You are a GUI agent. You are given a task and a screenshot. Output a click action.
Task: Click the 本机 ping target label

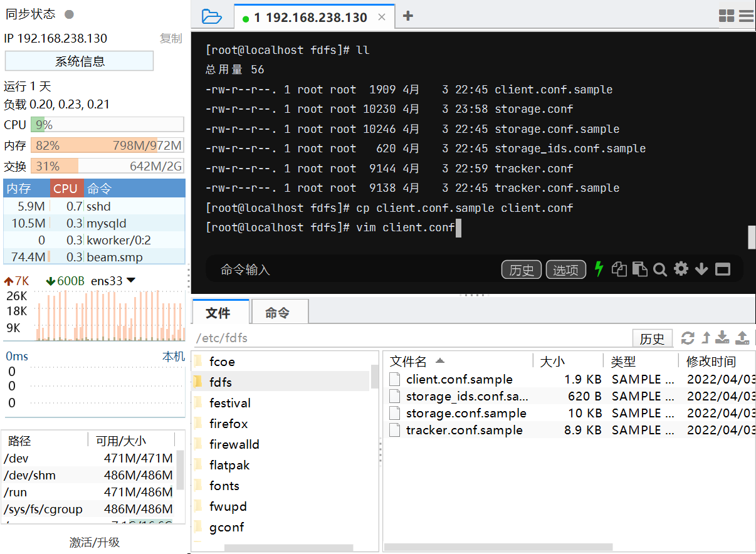click(174, 356)
